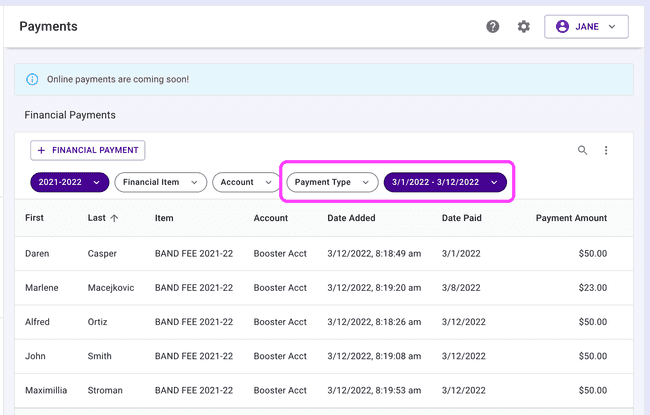The image size is (650, 415).
Task: Click the user avatar icon beside JANE
Action: pos(561,27)
